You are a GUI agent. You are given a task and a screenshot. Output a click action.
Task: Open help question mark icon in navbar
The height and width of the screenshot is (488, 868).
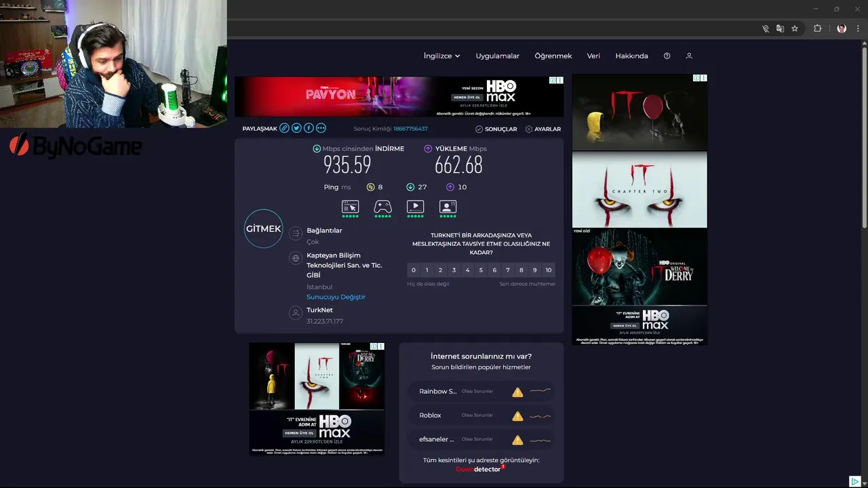(x=667, y=56)
